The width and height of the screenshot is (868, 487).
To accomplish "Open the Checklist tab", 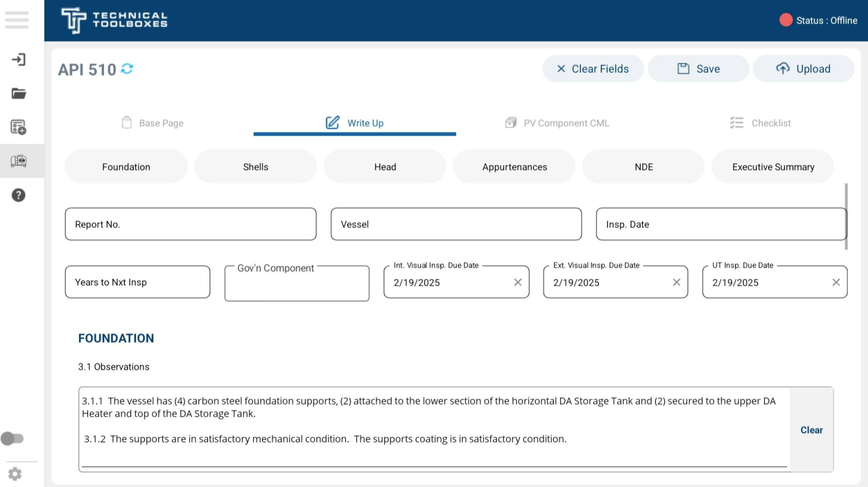I will [x=760, y=123].
